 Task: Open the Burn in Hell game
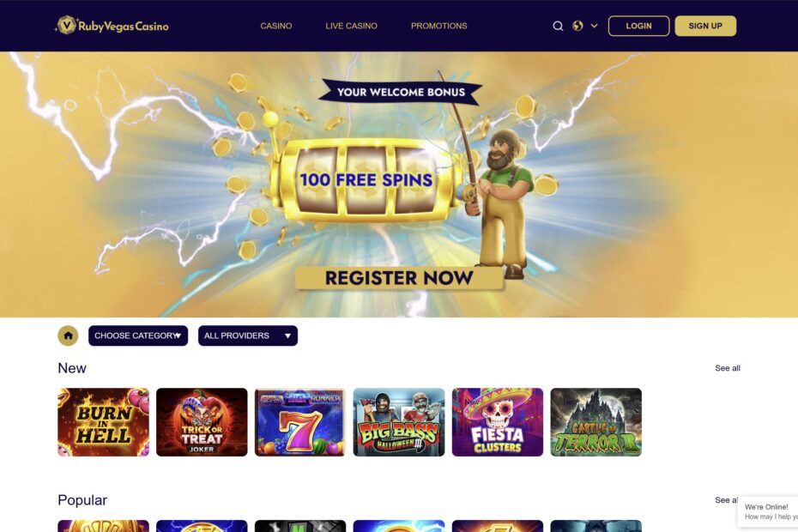[103, 422]
